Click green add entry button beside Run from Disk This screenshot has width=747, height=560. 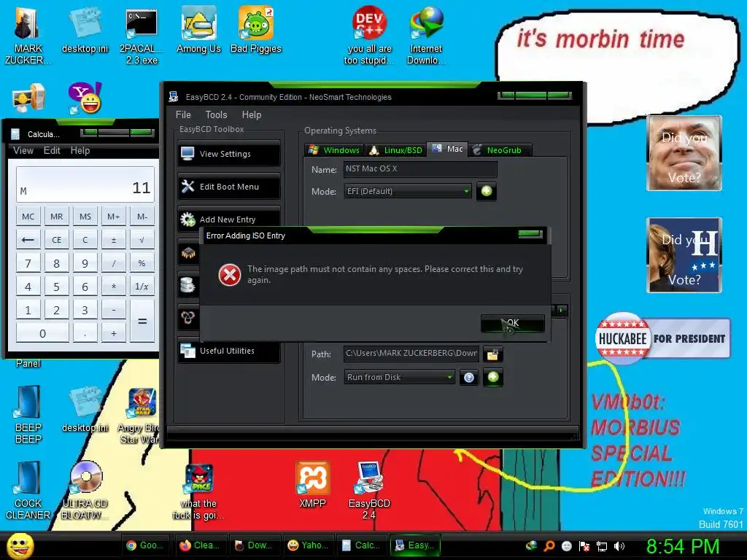click(x=493, y=377)
